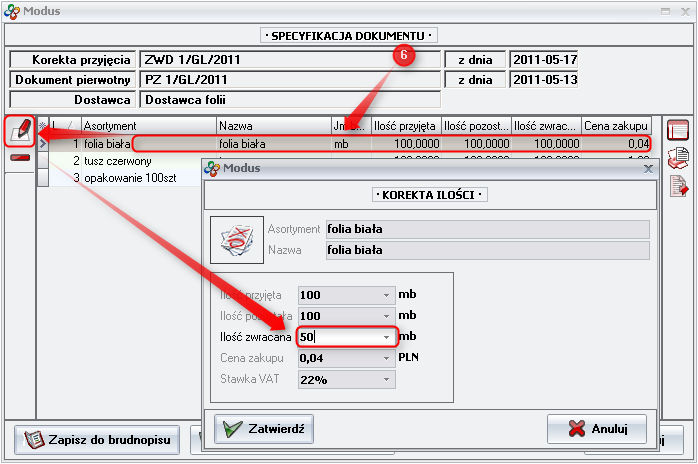698x464 pixels.
Task: Click the Modus logo in the dialog title
Action: click(211, 168)
